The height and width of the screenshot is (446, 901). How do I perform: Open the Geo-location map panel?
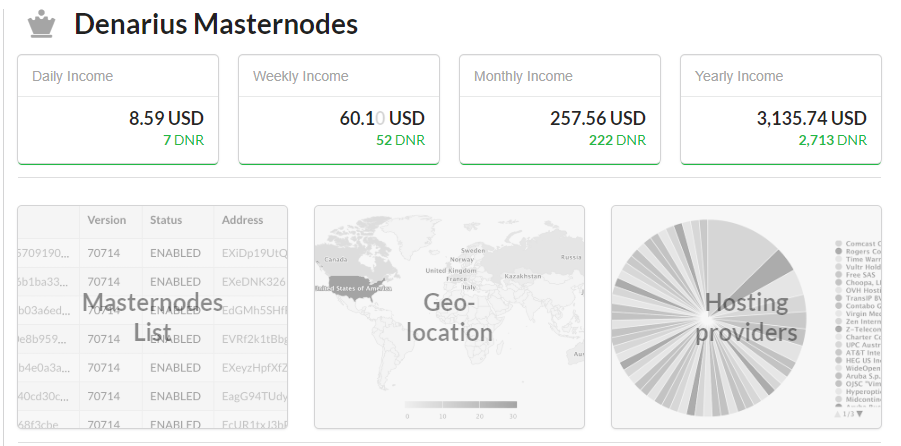click(x=449, y=316)
